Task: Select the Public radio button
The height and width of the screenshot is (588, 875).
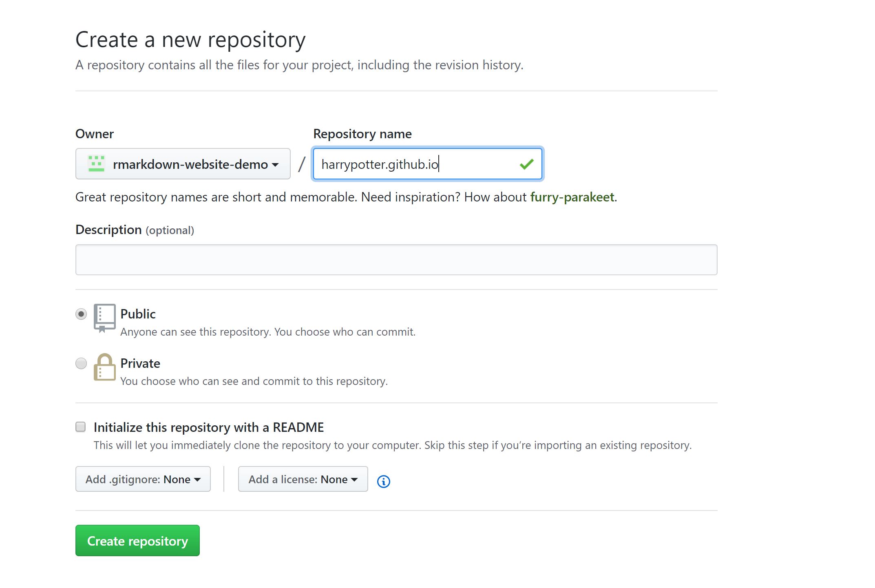Action: coord(81,314)
